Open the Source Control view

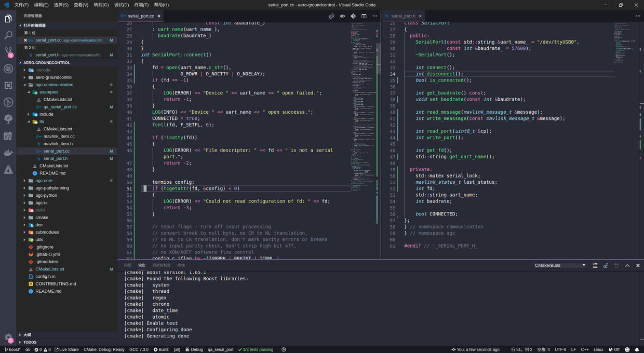pos(8,52)
